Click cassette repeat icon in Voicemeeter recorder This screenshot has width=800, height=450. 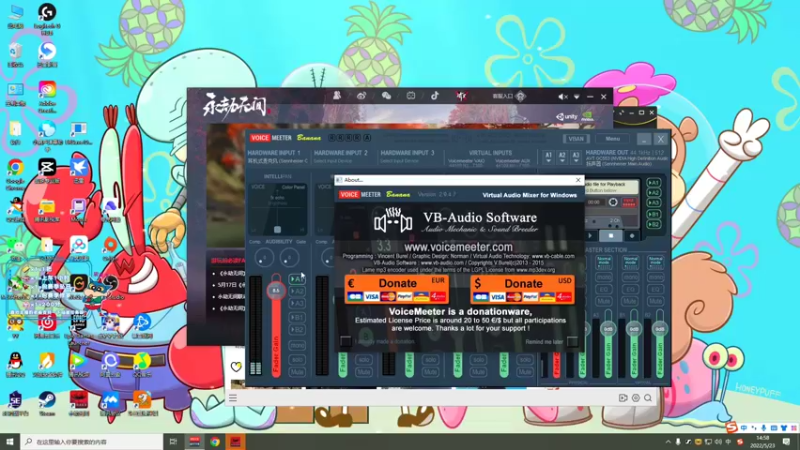(613, 202)
